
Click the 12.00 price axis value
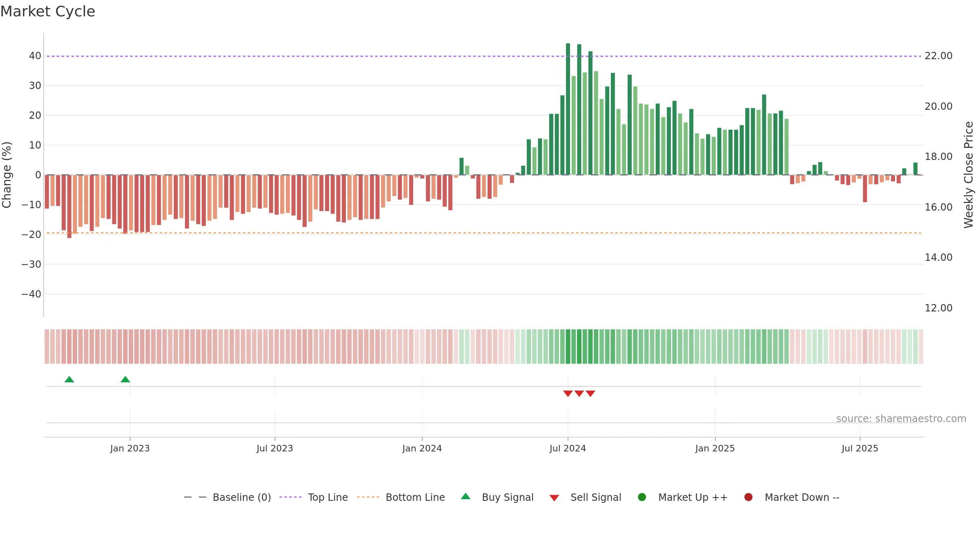click(x=938, y=308)
